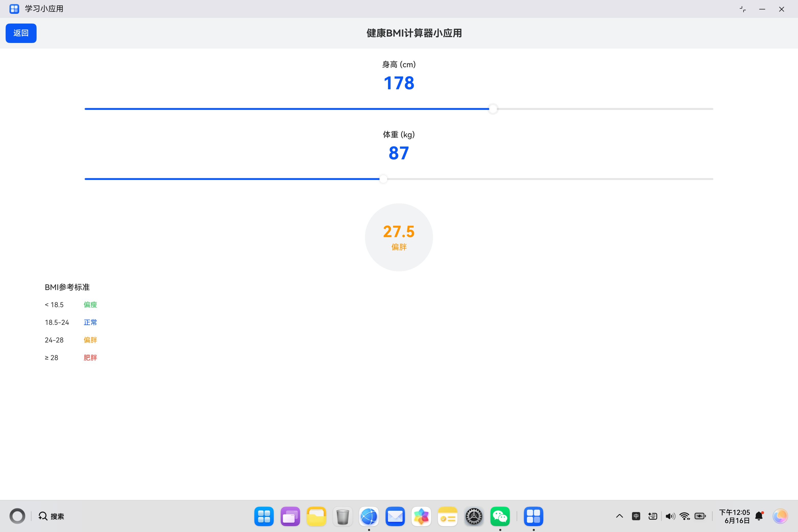The image size is (798, 532).
Task: Click the < 18.5 range text
Action: point(54,305)
